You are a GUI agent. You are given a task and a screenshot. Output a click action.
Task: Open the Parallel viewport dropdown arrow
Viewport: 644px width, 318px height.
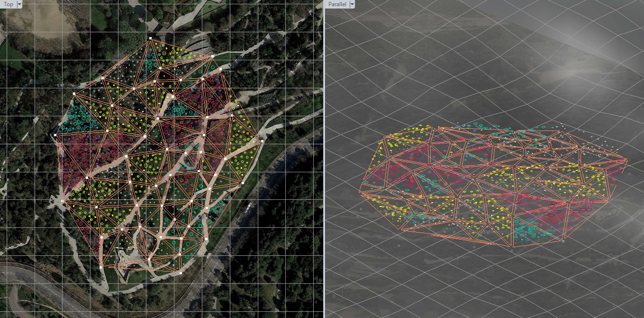[352, 4]
